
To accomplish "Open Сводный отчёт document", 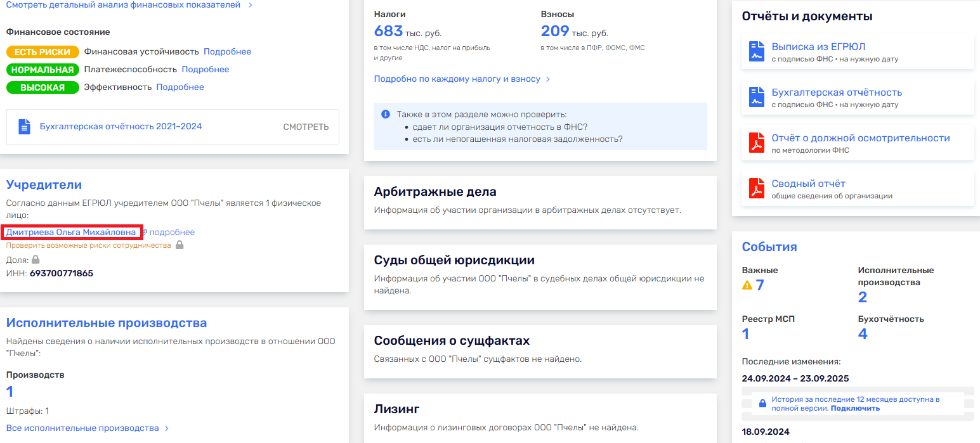I will (x=809, y=184).
